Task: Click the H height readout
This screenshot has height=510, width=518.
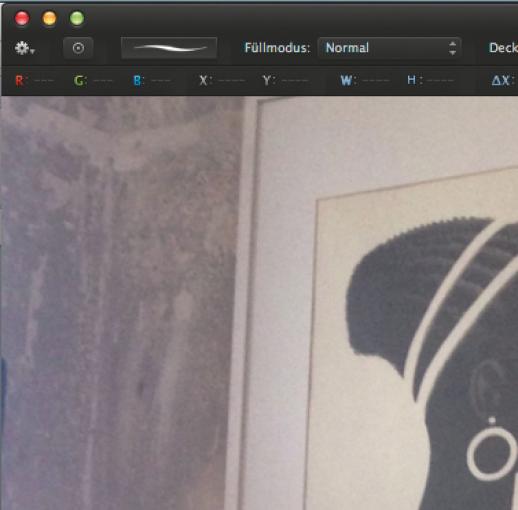Action: (430, 81)
